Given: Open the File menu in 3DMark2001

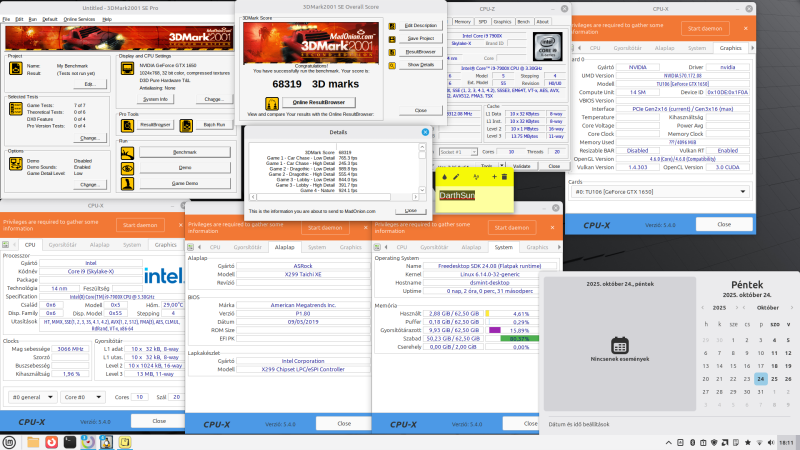Looking at the screenshot, I should coord(6,19).
